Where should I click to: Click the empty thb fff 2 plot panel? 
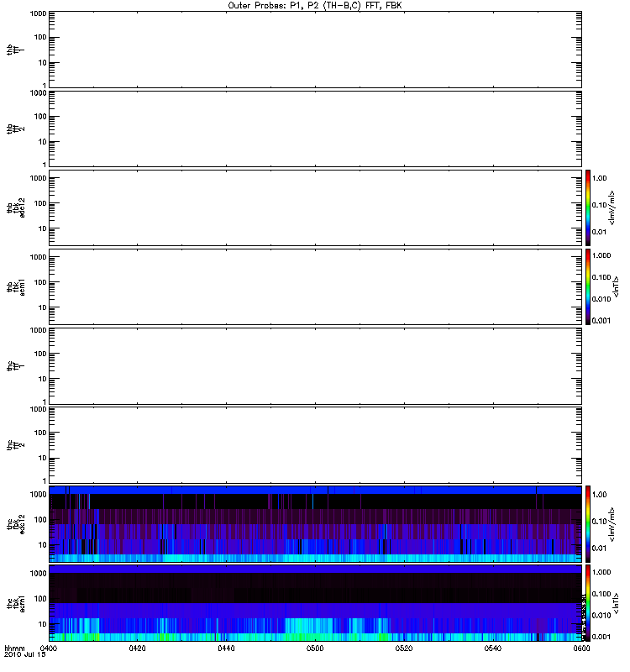pos(316,129)
